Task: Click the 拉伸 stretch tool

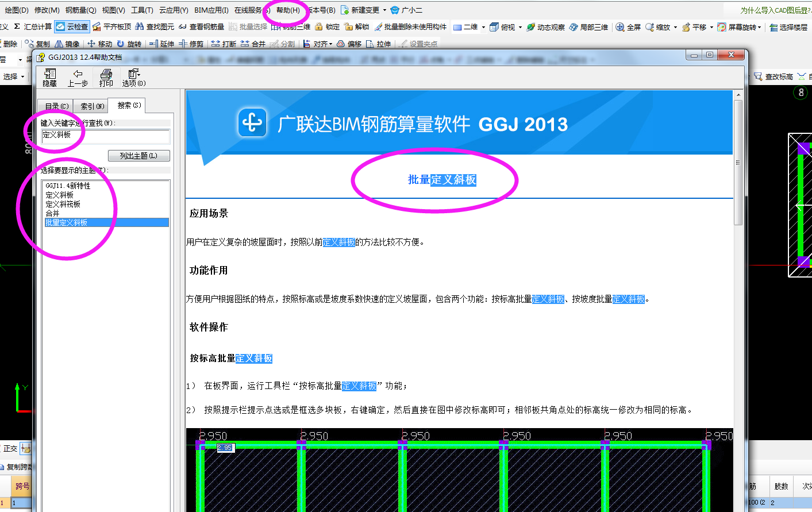Action: coord(378,44)
